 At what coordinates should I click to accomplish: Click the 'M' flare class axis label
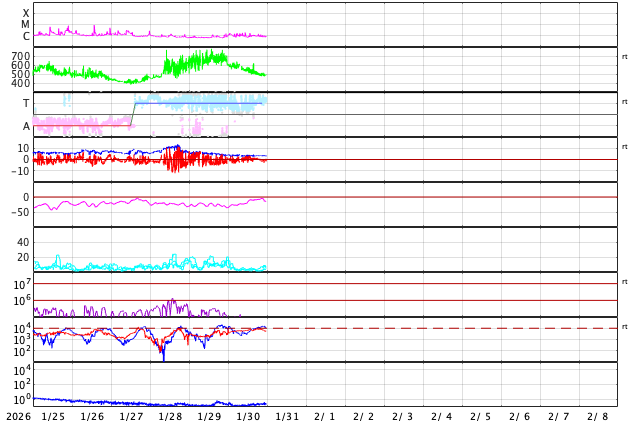point(26,25)
